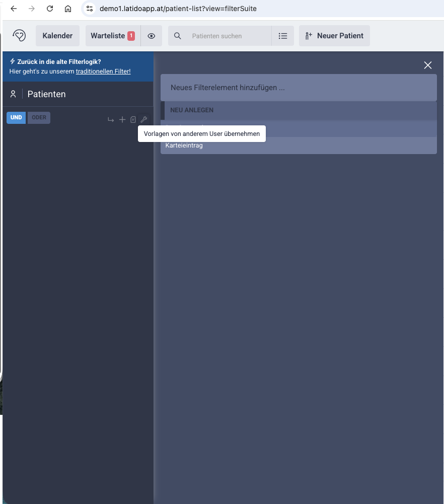Click the magnifier search icon
Viewport: 444px width, 504px height.
177,36
